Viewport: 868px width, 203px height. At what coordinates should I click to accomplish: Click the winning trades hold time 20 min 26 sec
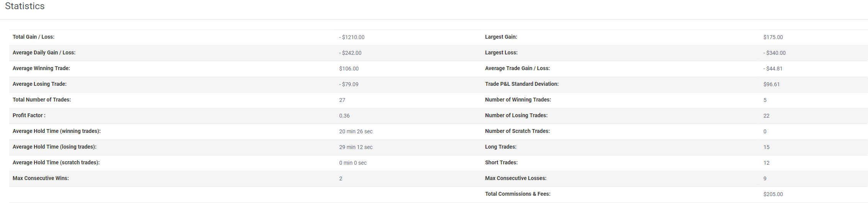pyautogui.click(x=356, y=131)
